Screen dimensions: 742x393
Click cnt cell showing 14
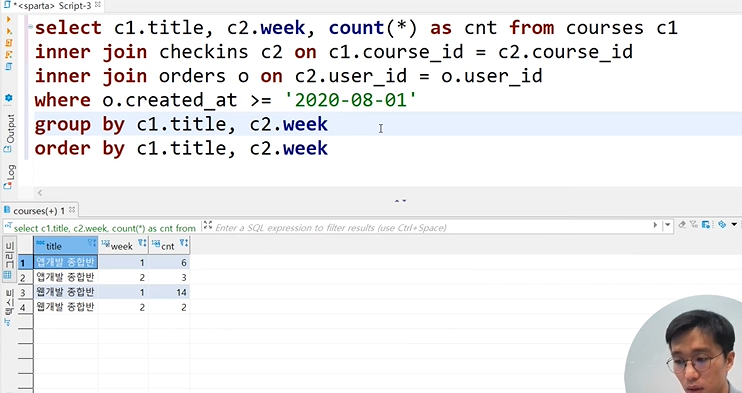(x=169, y=292)
